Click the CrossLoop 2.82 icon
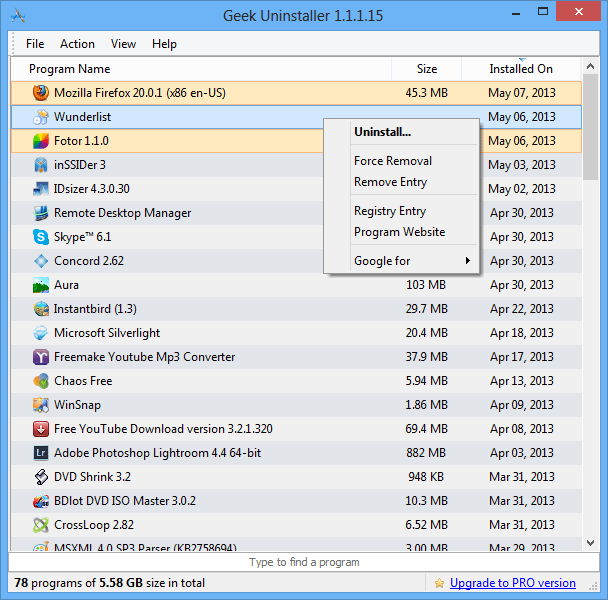This screenshot has width=608, height=600. (x=41, y=525)
